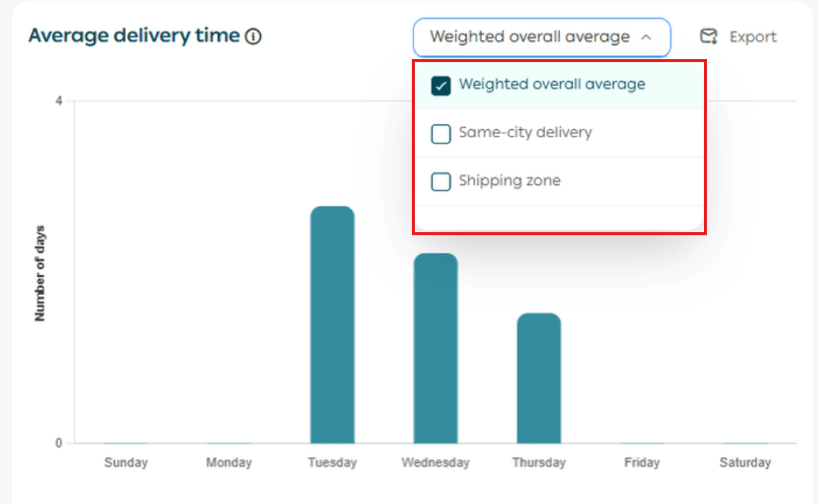Click the Sunday axis label
Image resolution: width=818 pixels, height=504 pixels.
coord(126,463)
